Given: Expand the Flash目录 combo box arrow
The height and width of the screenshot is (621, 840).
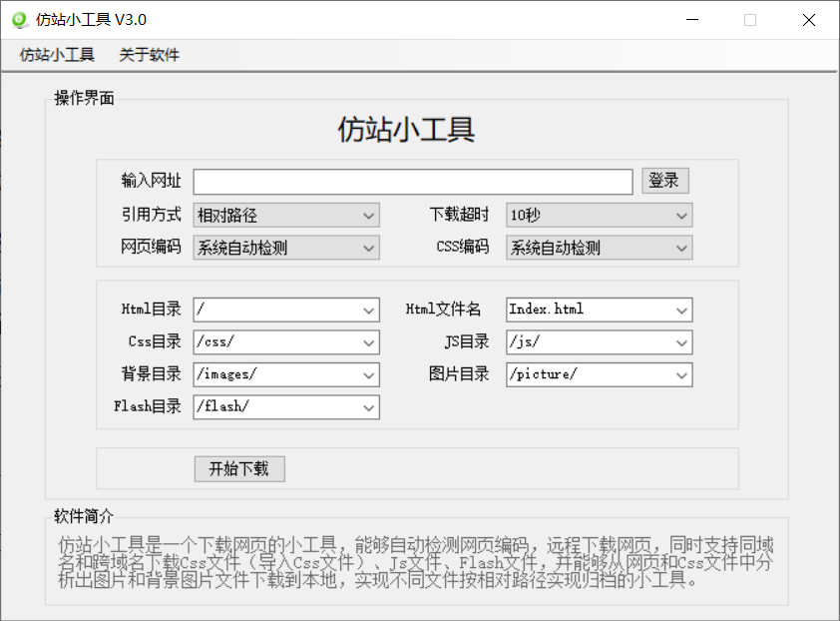Looking at the screenshot, I should (369, 407).
